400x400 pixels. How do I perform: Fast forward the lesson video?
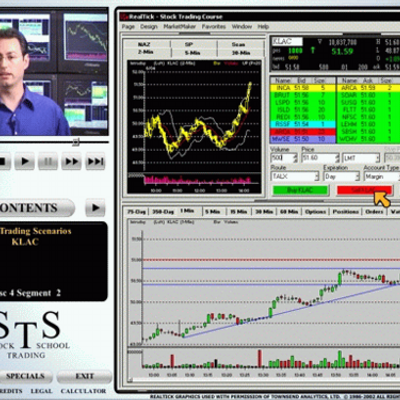(x=71, y=162)
